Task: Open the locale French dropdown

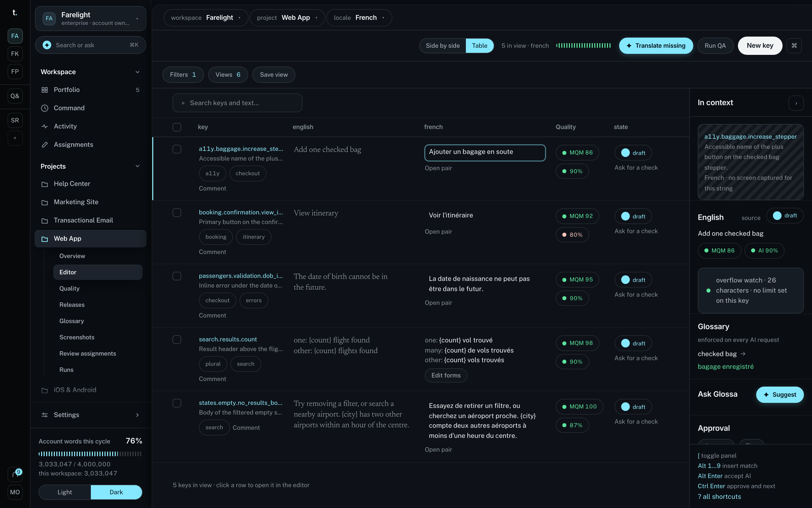Action: [x=359, y=18]
